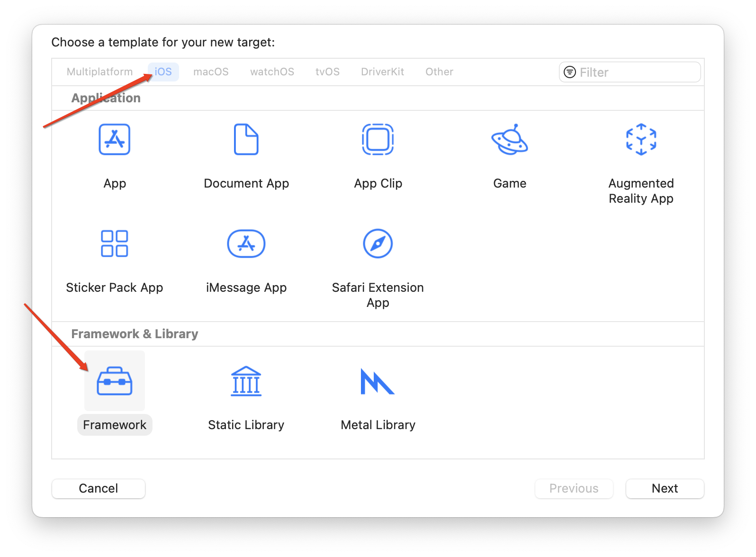Choose the Document App template icon
This screenshot has height=557, width=756.
tap(246, 139)
